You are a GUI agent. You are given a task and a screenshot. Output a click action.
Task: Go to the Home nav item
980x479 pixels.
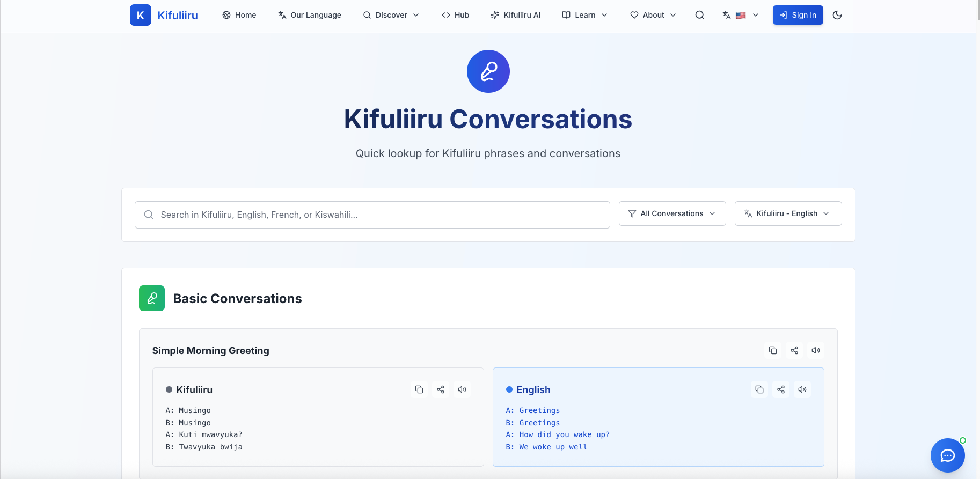pos(239,15)
